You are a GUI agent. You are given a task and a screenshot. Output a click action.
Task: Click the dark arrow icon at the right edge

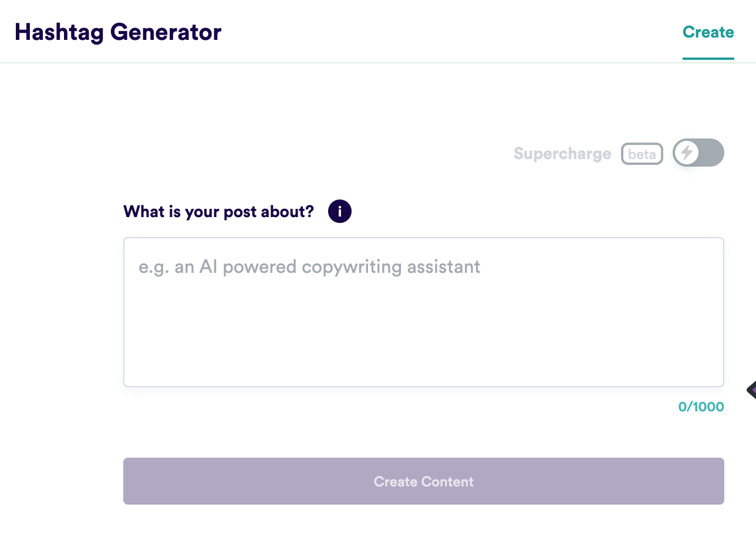point(751,390)
